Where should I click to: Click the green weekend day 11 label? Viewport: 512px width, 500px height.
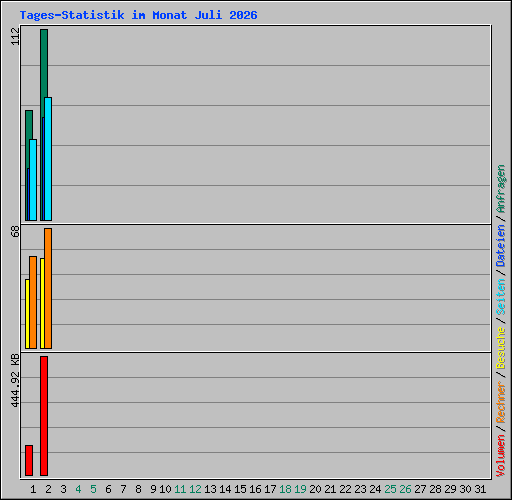click(x=180, y=489)
